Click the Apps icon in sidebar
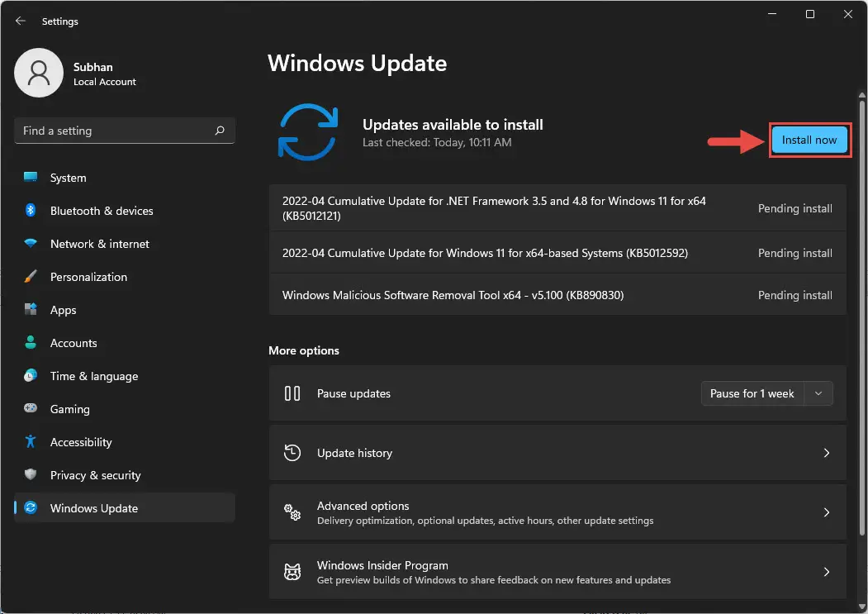The width and height of the screenshot is (868, 614). 31,309
